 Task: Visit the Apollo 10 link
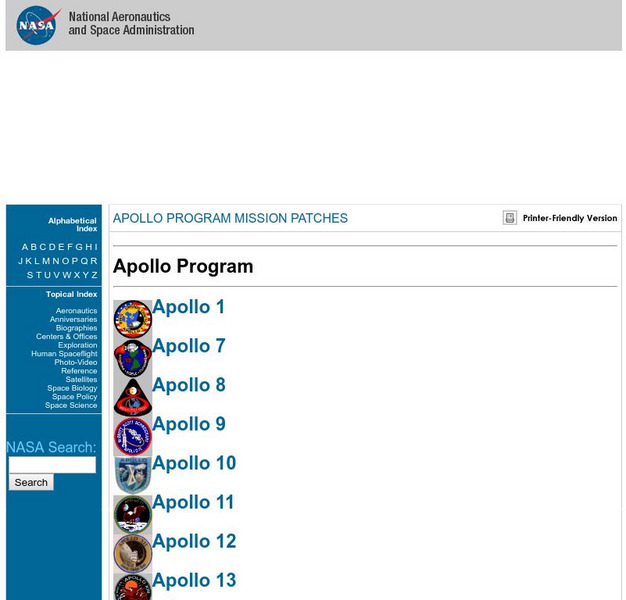pyautogui.click(x=194, y=463)
